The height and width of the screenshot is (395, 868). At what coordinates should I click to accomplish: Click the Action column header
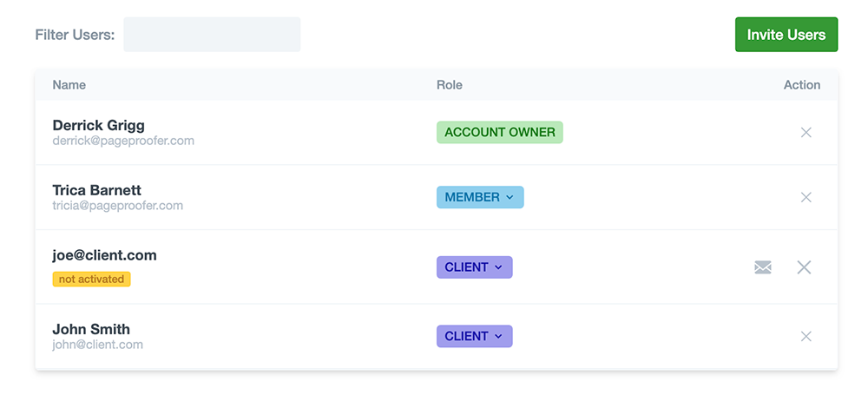coord(801,85)
